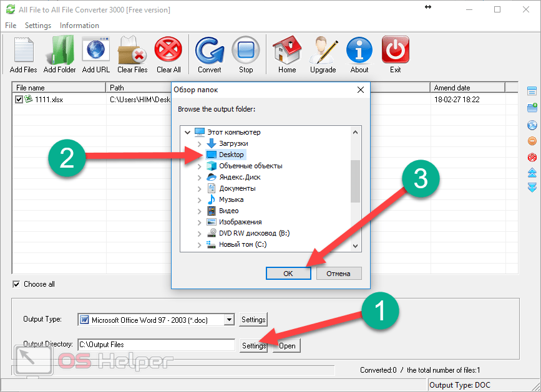Viewport: 541px width, 392px height.
Task: Open the File menu
Action: tap(11, 26)
